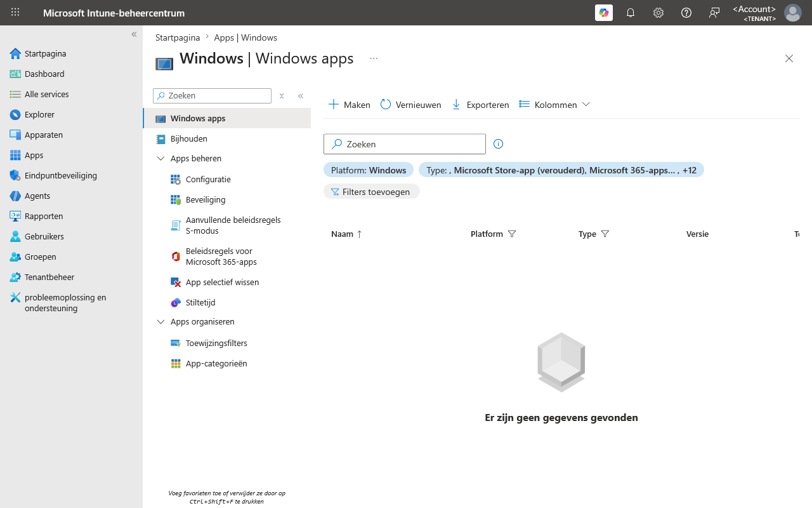Click the info icon beside the search box
This screenshot has width=812, height=508.
(498, 144)
